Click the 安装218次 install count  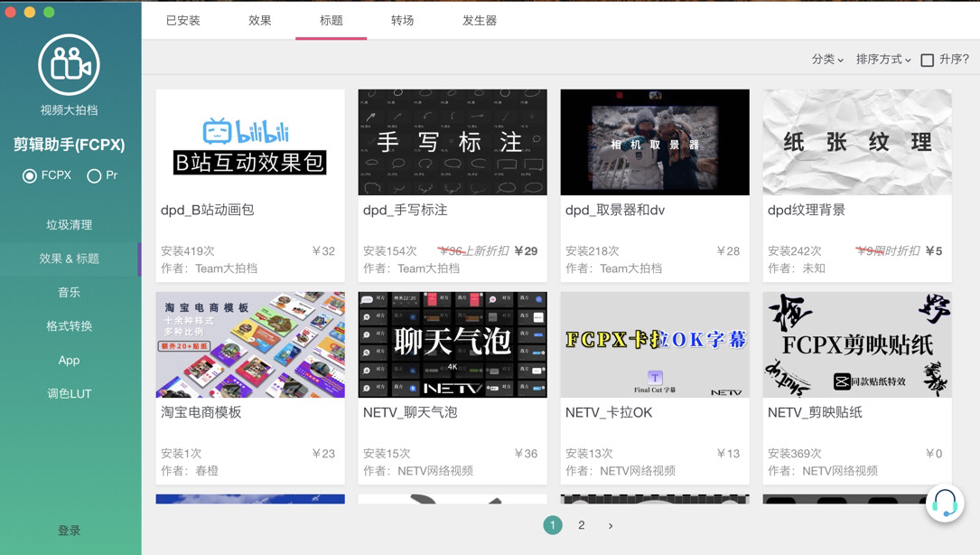(x=592, y=251)
